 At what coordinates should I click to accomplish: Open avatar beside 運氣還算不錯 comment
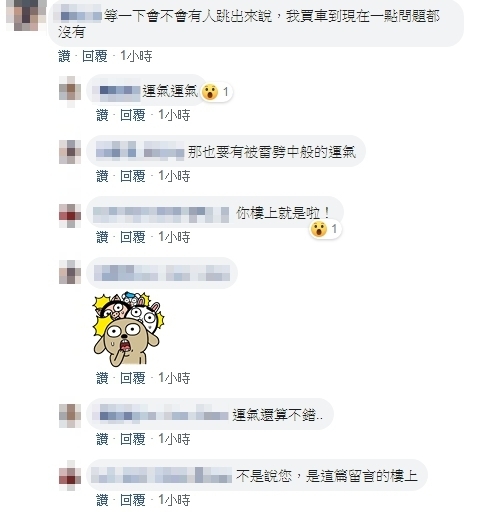point(70,415)
